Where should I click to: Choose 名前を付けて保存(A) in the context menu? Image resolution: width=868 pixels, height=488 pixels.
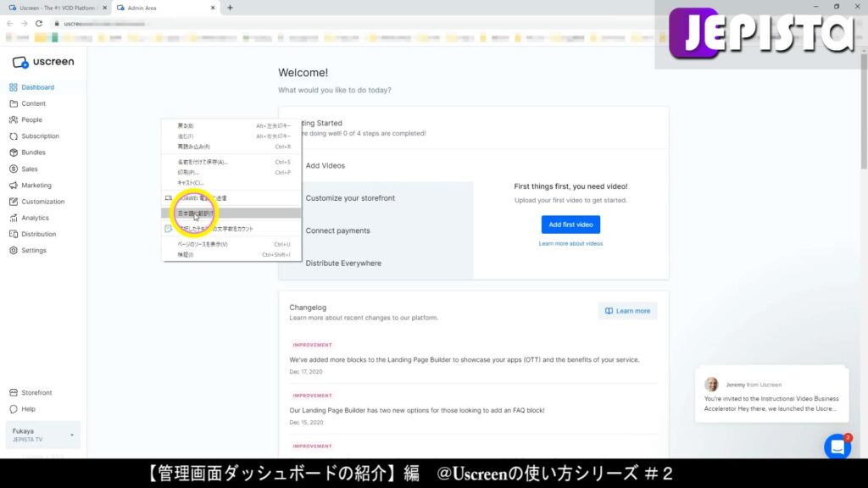[231, 162]
